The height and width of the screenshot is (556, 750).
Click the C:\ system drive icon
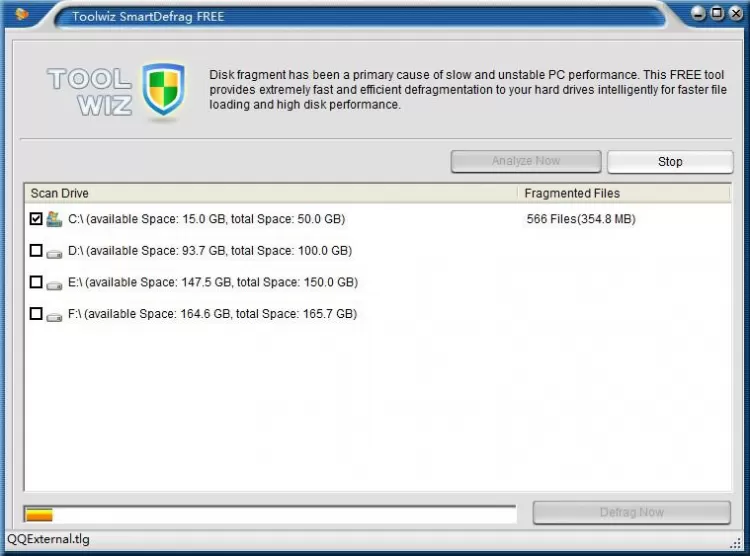(x=54, y=219)
